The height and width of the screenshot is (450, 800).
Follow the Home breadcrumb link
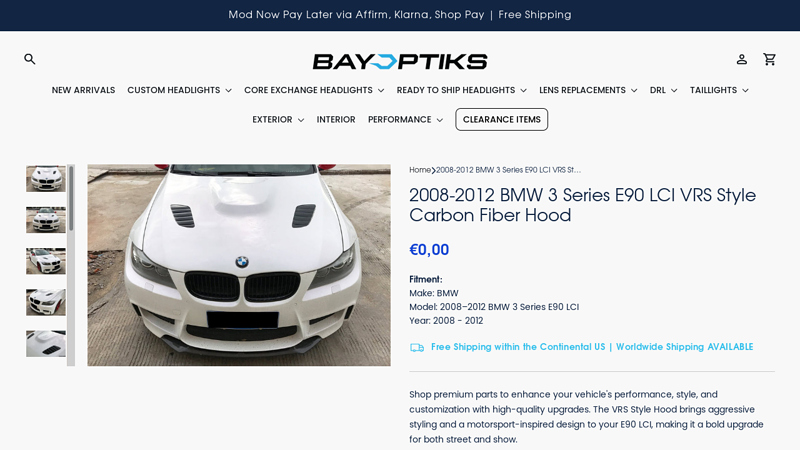click(420, 170)
